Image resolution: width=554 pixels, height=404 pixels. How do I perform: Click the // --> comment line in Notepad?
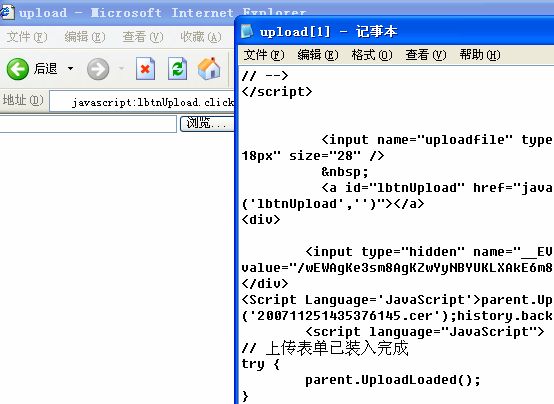[265, 75]
